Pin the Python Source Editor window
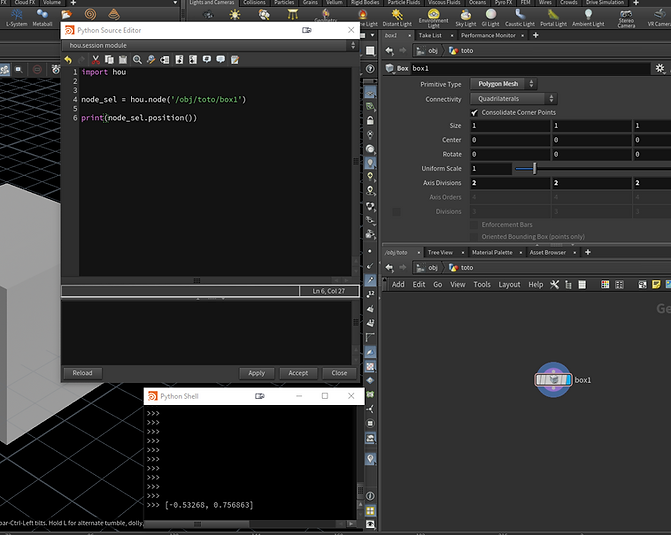The height and width of the screenshot is (535, 671). [x=307, y=30]
